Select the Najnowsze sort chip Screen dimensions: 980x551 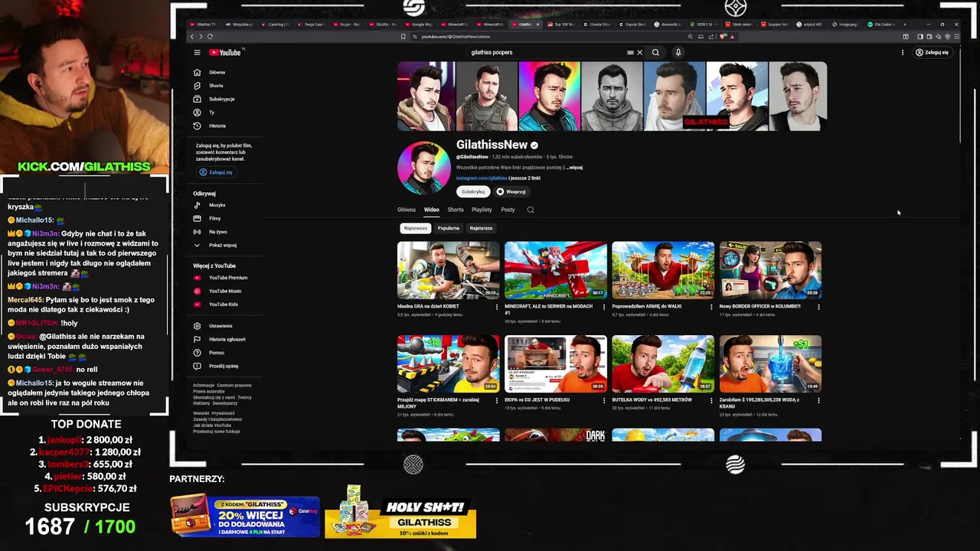tap(416, 228)
